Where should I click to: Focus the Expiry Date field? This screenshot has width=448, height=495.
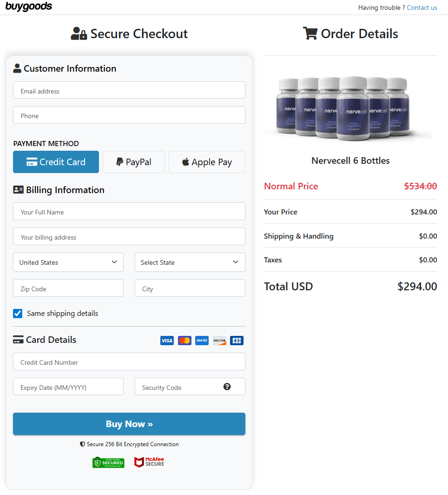pyautogui.click(x=68, y=387)
